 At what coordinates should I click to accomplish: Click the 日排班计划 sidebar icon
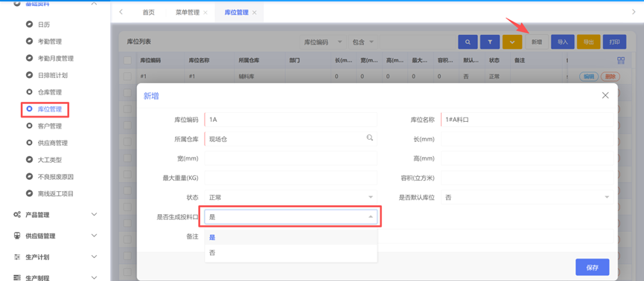(x=29, y=75)
